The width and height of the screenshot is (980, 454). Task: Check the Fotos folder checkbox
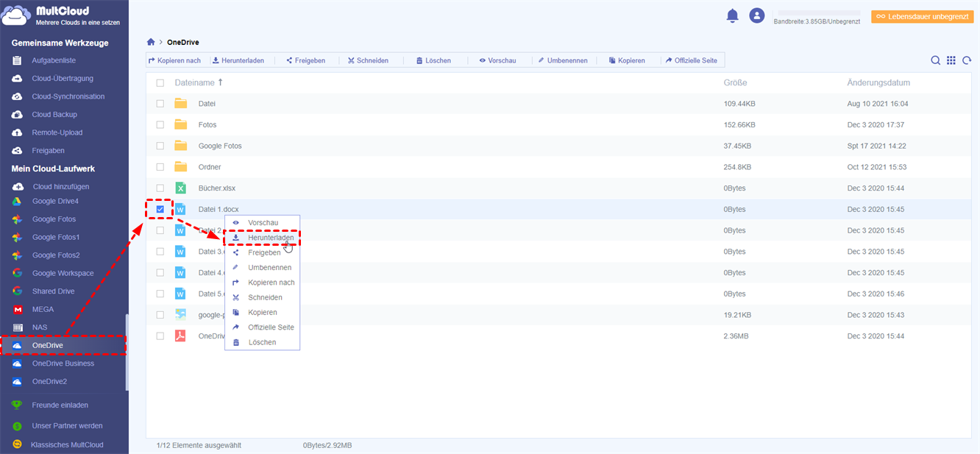[160, 125]
